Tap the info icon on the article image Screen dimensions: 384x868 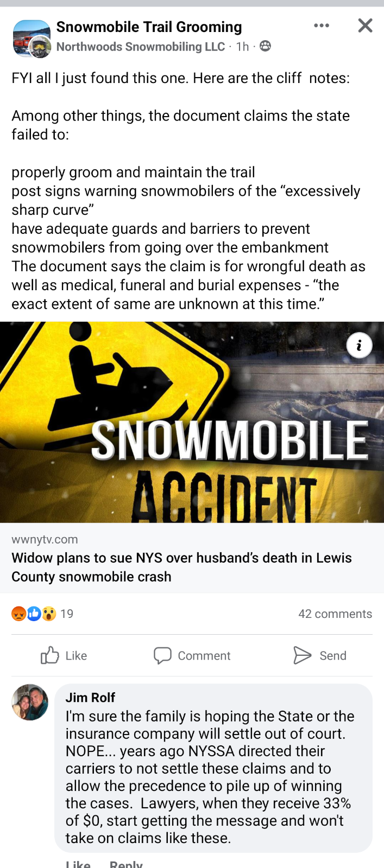tap(359, 345)
